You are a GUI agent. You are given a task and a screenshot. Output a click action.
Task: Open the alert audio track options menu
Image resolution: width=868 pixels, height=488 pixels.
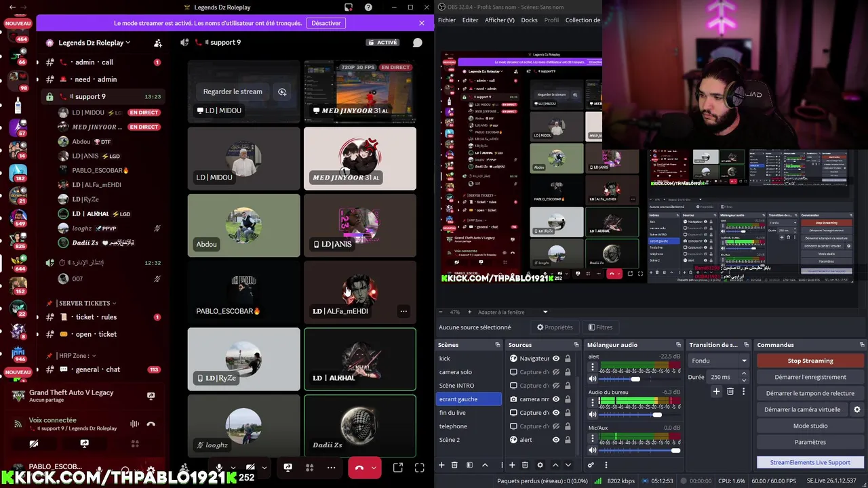592,367
